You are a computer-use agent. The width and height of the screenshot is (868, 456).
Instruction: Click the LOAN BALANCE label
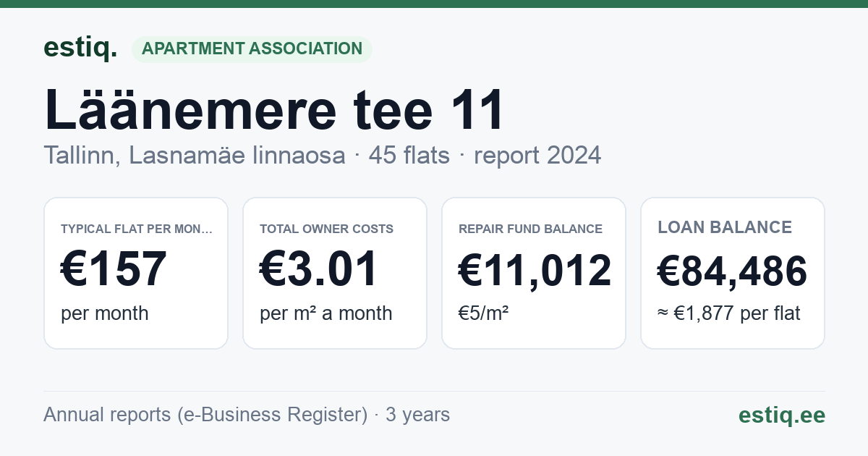[725, 227]
